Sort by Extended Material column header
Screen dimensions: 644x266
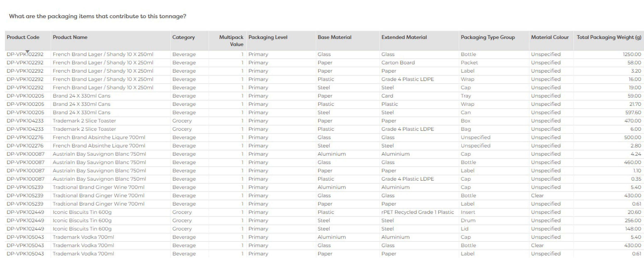click(404, 37)
